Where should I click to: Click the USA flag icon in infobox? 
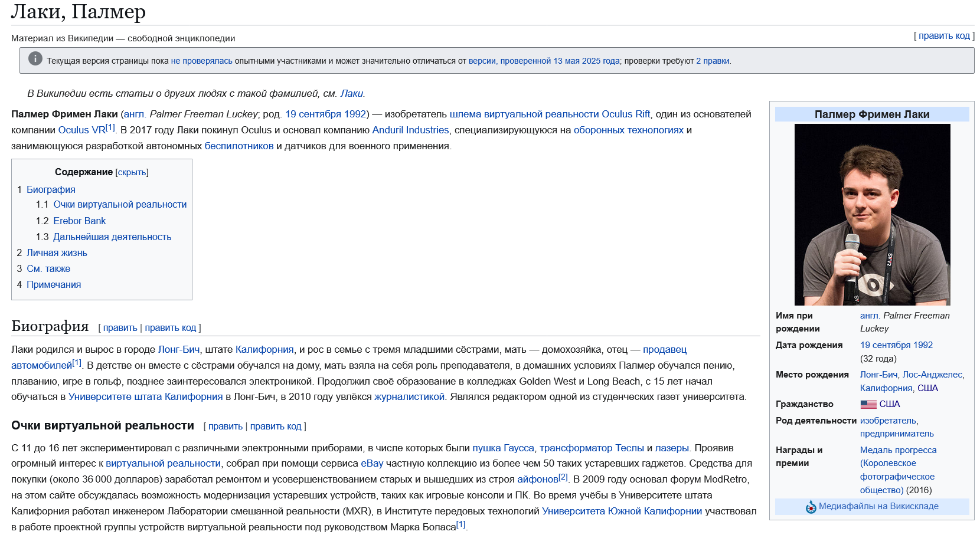(868, 405)
